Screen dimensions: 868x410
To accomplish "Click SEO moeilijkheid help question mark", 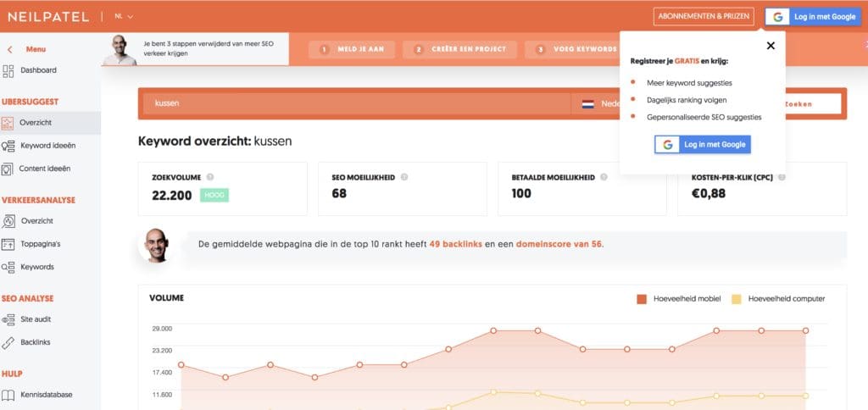I will (x=404, y=177).
